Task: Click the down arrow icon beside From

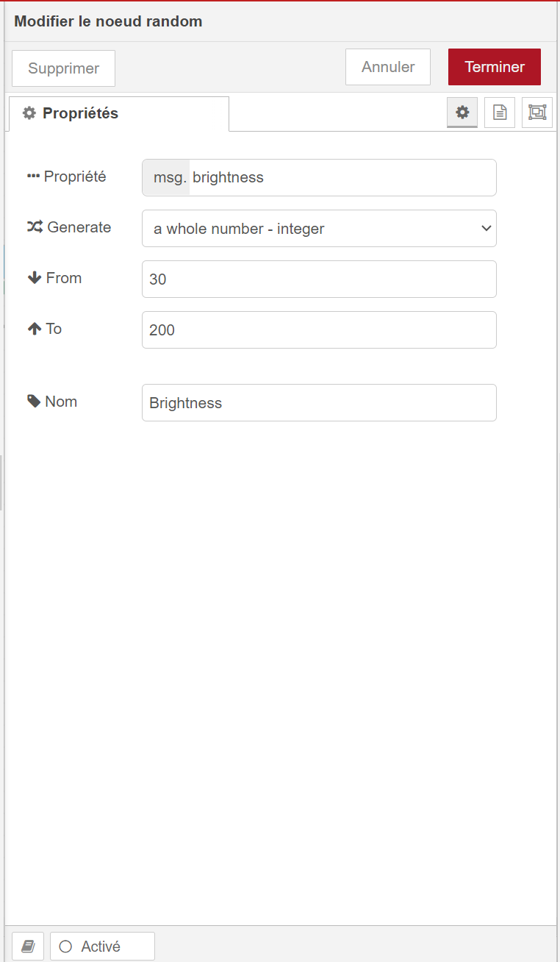Action: point(34,278)
